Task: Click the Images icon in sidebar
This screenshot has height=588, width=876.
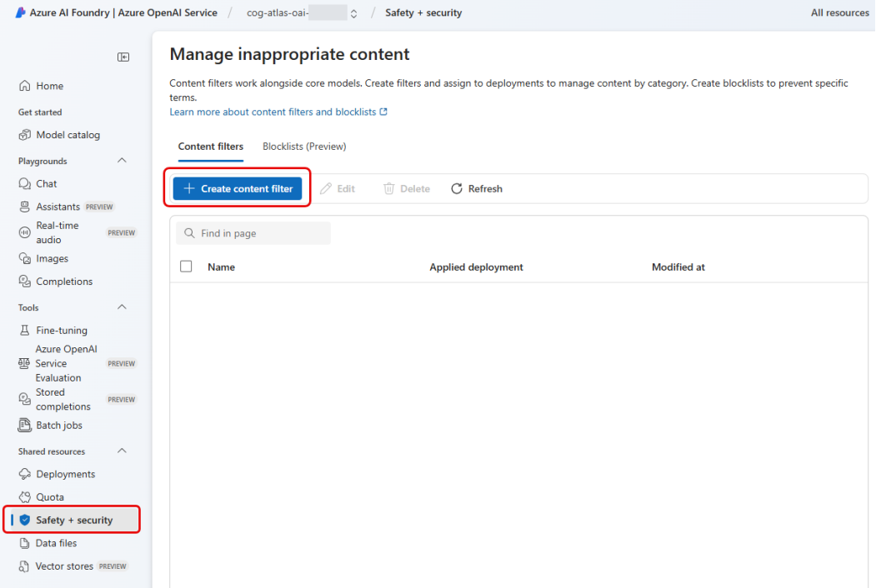Action: (24, 258)
